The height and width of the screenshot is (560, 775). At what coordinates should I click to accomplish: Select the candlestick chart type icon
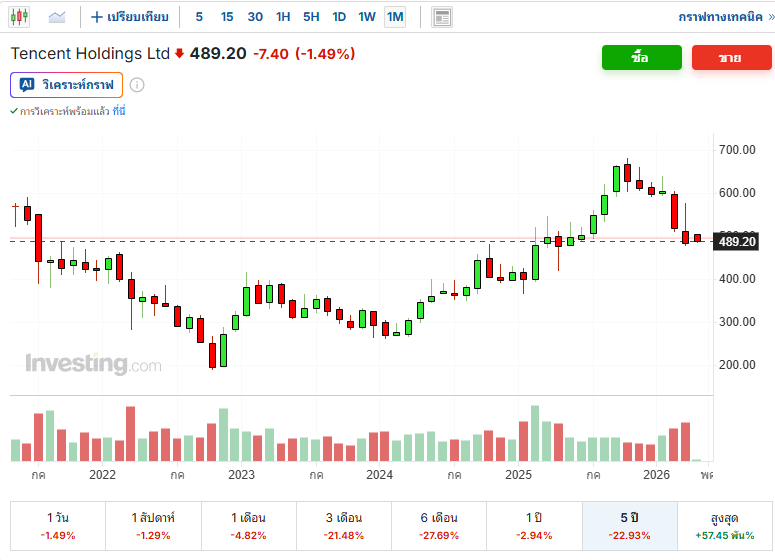point(19,17)
